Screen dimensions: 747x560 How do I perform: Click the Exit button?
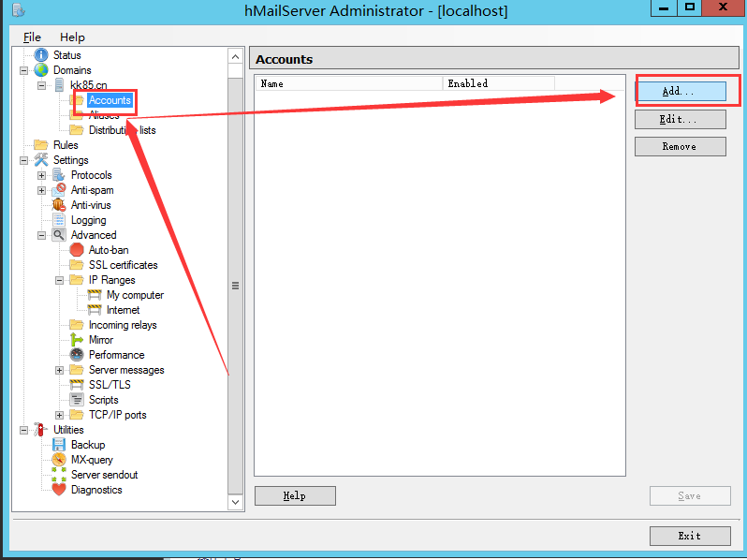click(x=690, y=536)
